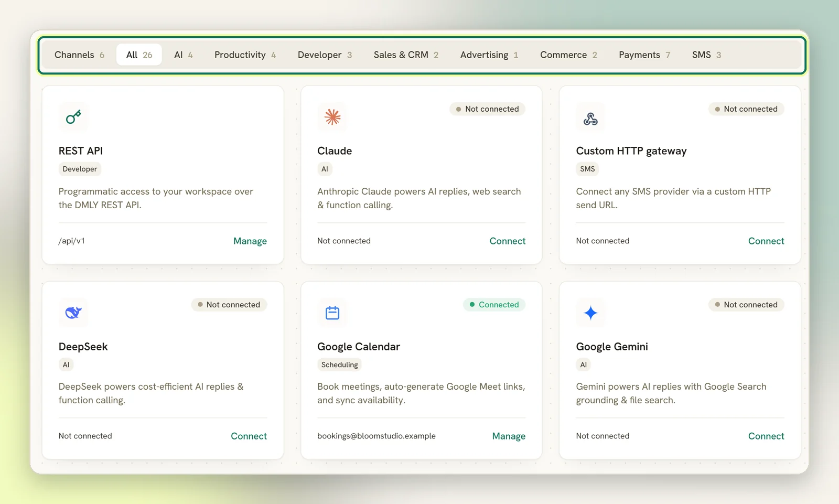The width and height of the screenshot is (839, 504).
Task: Show Developer integrations tab
Action: tap(325, 55)
